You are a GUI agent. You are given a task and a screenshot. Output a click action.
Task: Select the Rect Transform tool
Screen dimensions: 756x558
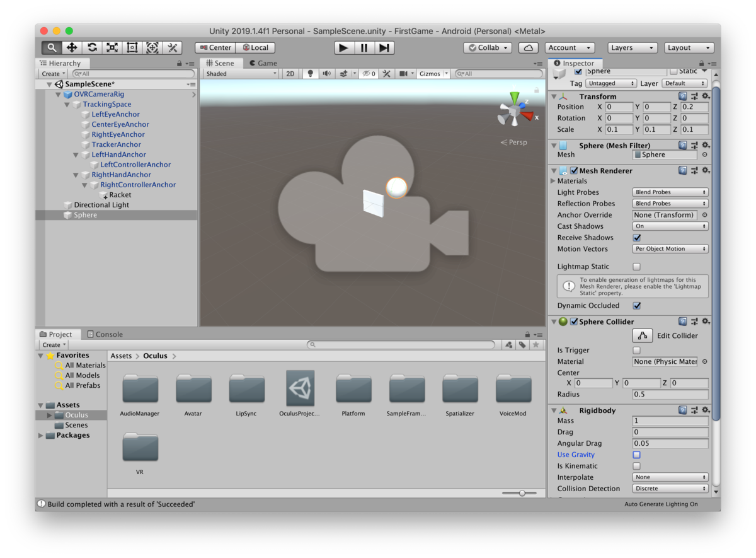tap(132, 48)
